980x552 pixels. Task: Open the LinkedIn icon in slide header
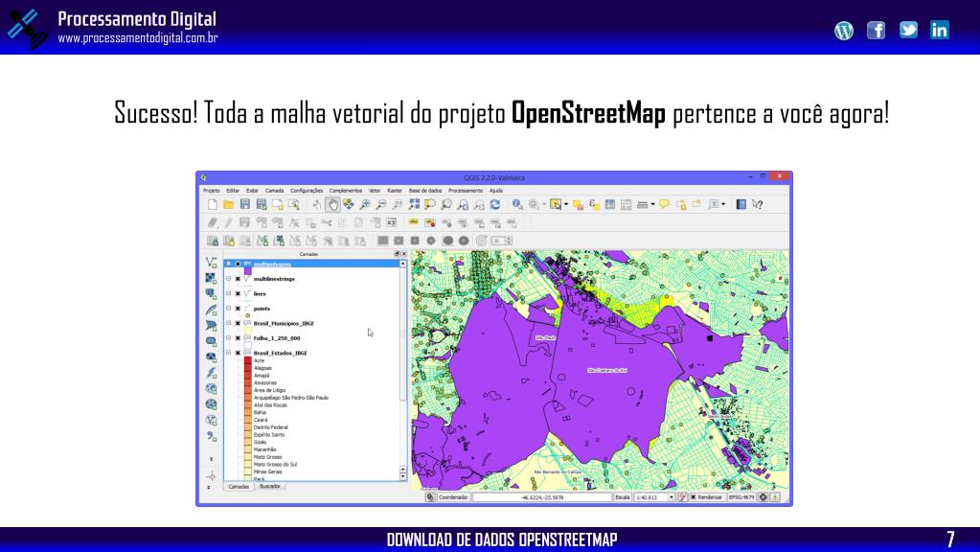[940, 30]
